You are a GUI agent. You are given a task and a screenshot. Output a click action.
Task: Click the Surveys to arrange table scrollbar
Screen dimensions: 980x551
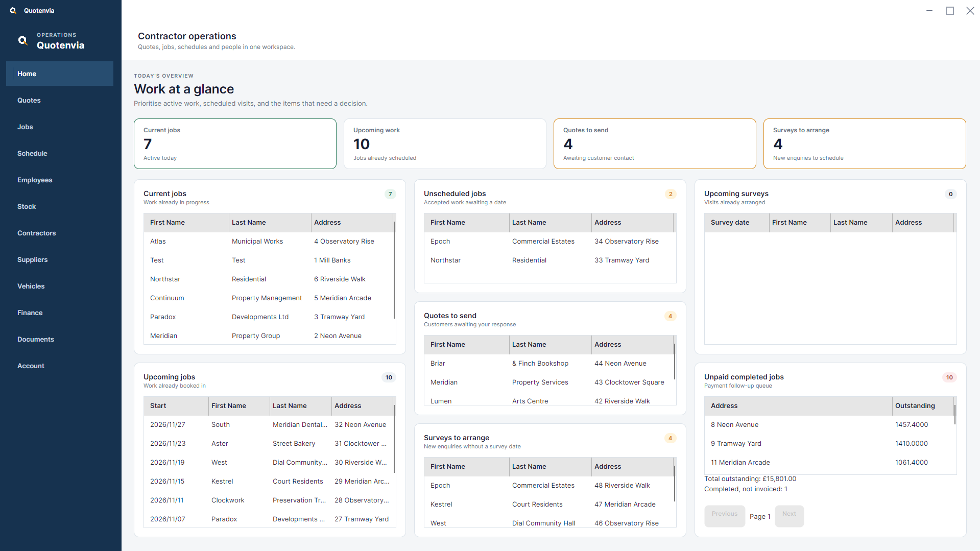click(x=675, y=484)
